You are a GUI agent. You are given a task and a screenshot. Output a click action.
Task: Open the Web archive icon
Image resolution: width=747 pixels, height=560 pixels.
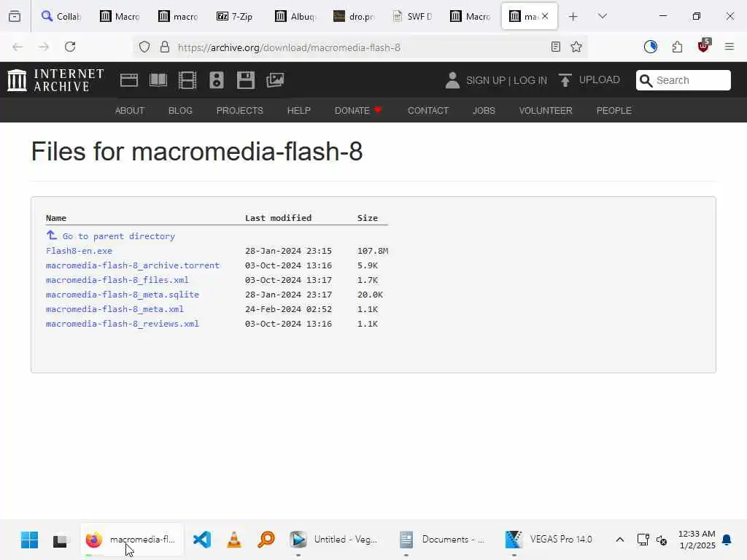pos(129,80)
